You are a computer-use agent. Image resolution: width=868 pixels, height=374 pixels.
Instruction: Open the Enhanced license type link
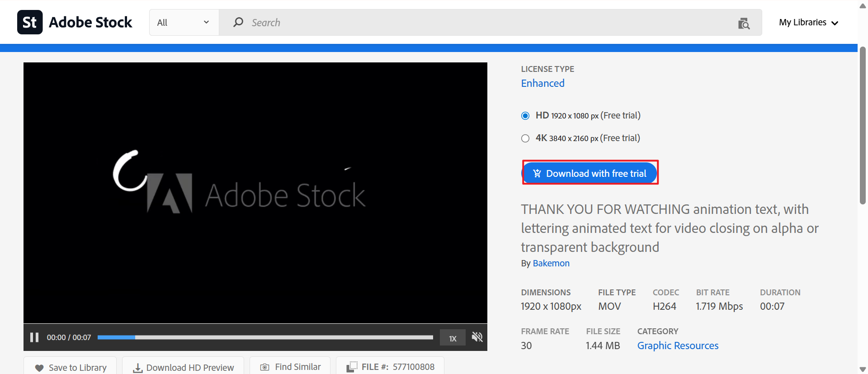point(542,83)
